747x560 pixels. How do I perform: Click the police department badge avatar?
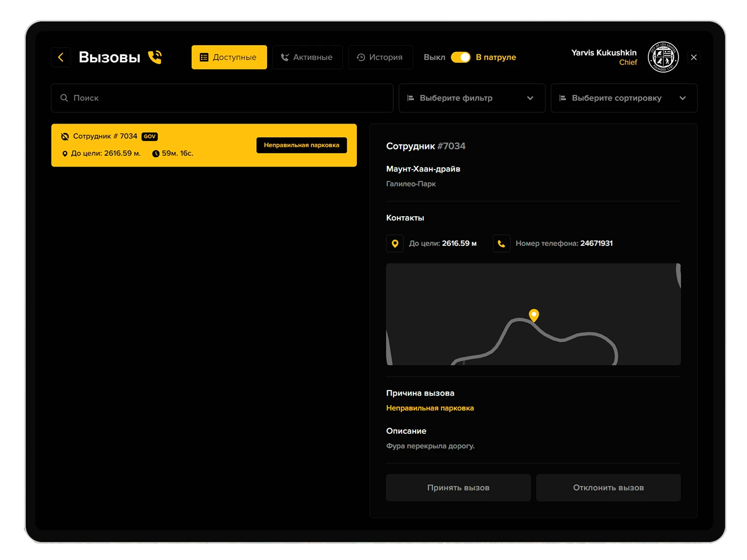(663, 57)
